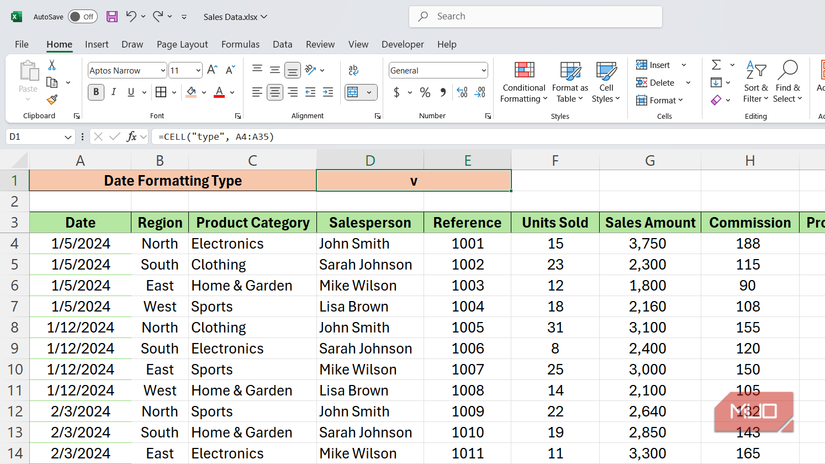Click Merge & Center button

tap(353, 93)
